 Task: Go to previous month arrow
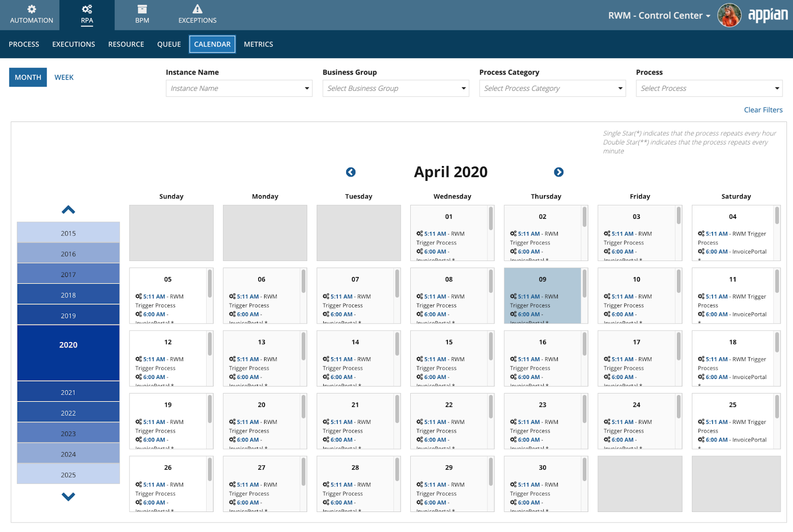(351, 172)
